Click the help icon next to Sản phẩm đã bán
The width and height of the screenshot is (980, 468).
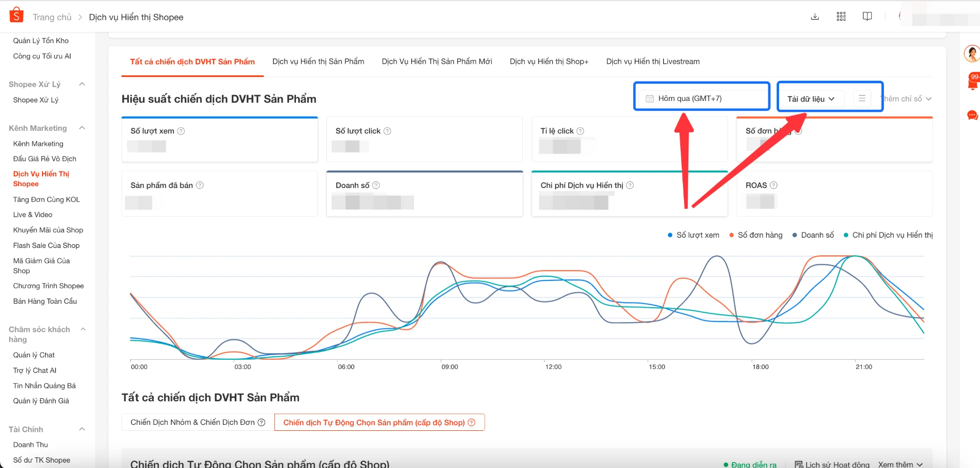pyautogui.click(x=199, y=185)
